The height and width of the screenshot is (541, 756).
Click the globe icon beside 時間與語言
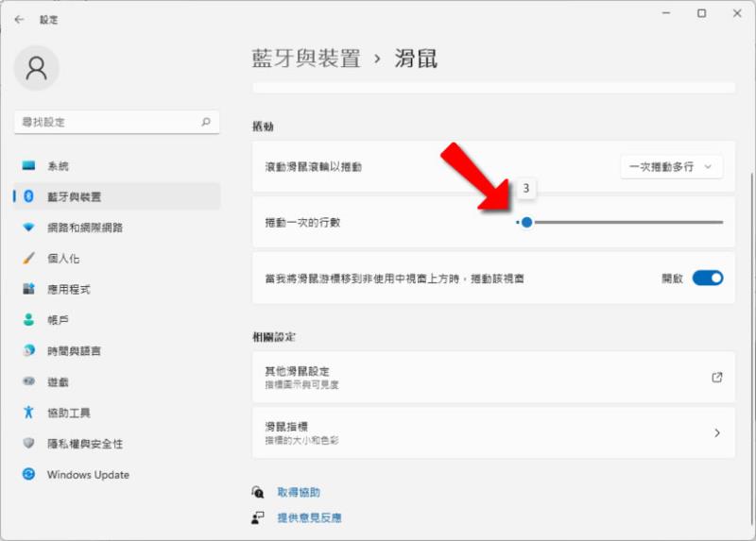tap(28, 350)
